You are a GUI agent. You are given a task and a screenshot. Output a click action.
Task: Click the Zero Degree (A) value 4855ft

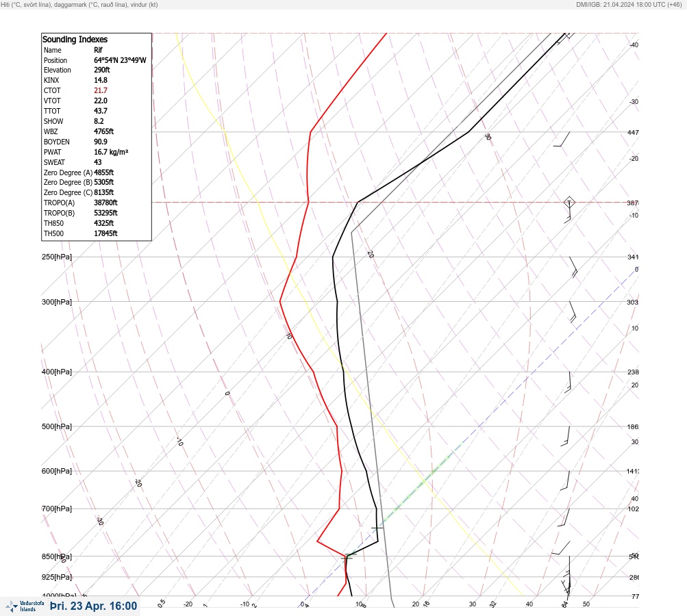pyautogui.click(x=104, y=172)
